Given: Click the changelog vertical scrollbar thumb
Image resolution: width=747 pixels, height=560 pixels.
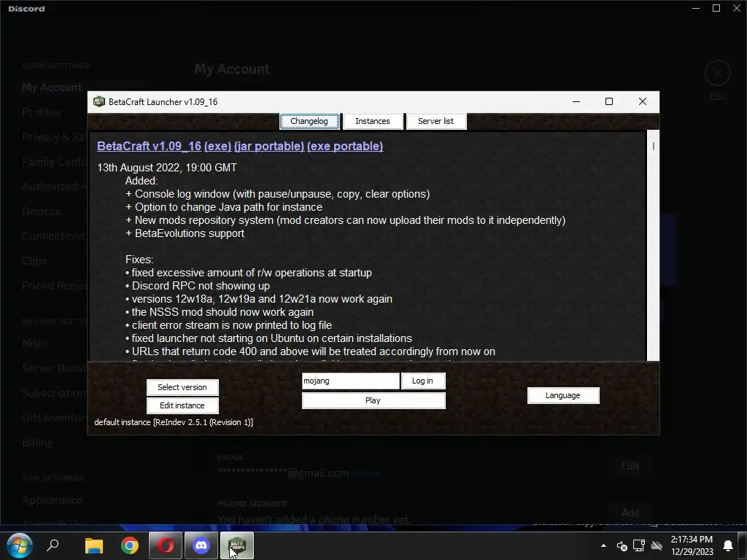Looking at the screenshot, I should [x=653, y=146].
